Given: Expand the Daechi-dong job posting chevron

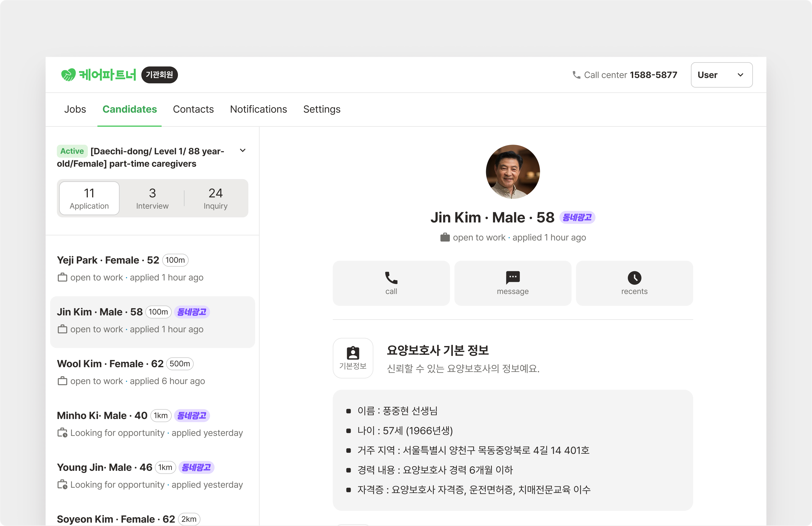Looking at the screenshot, I should click(243, 150).
